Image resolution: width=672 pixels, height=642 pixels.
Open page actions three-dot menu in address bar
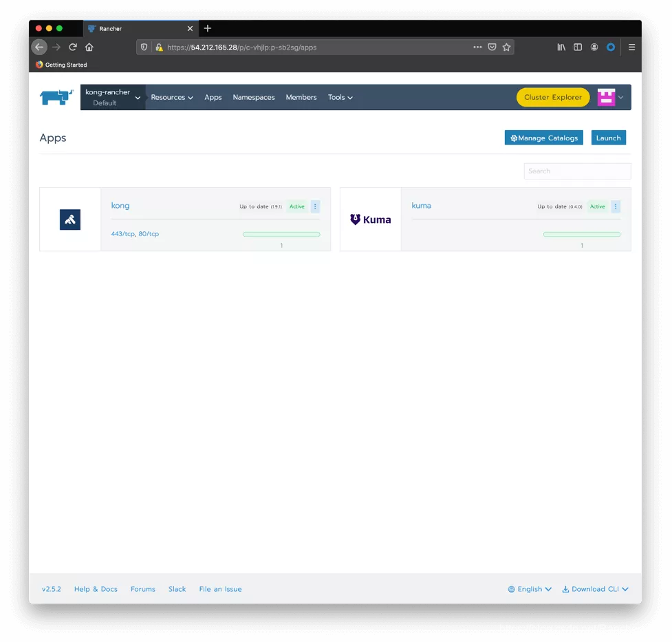pos(477,47)
